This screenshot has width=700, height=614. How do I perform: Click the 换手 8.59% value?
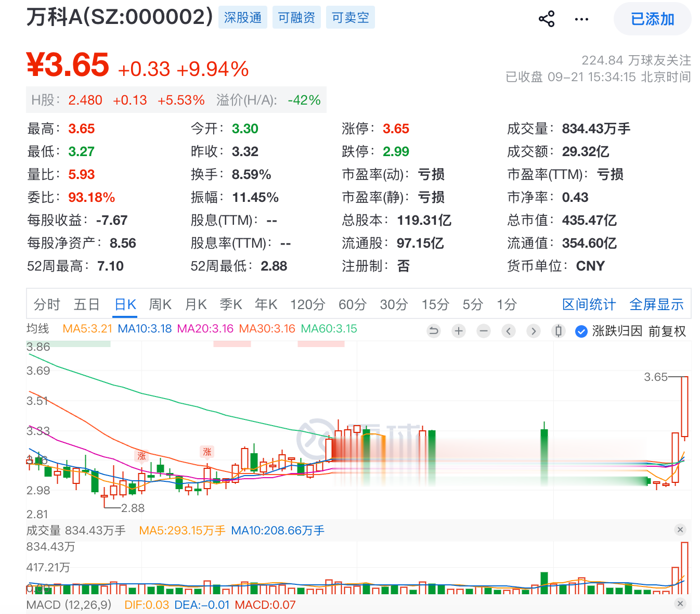(x=251, y=174)
